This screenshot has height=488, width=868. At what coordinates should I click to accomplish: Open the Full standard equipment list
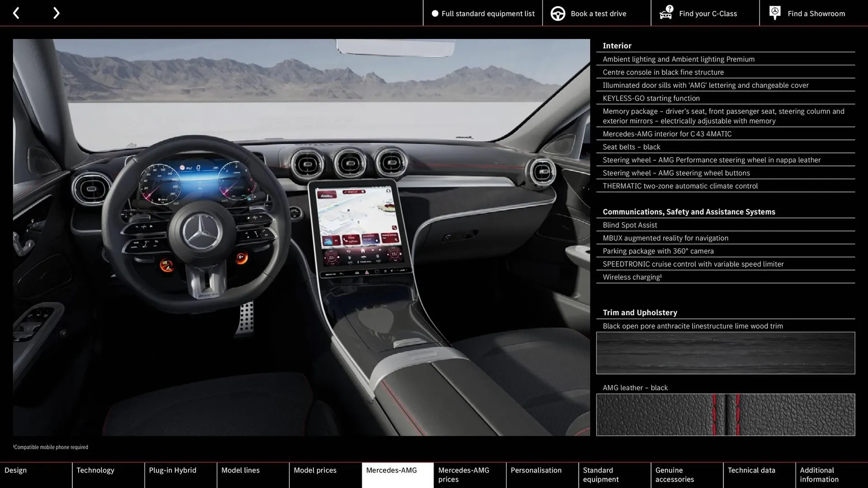click(x=488, y=14)
